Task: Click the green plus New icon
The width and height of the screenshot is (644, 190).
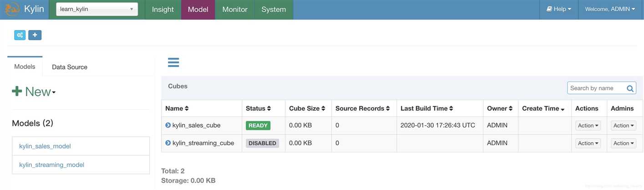Action: [x=17, y=91]
